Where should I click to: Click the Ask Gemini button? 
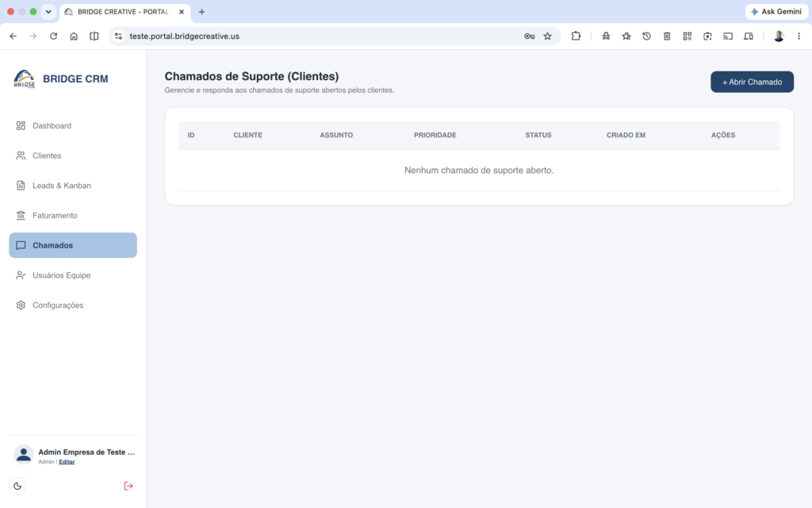click(776, 11)
